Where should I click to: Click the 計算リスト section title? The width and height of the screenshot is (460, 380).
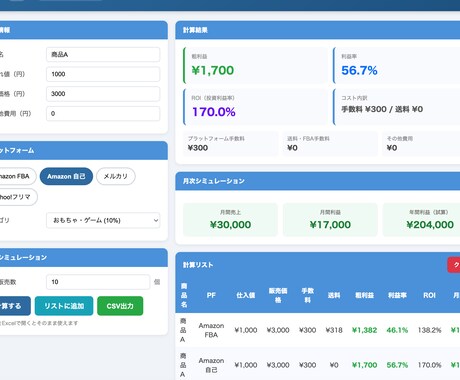point(198,265)
